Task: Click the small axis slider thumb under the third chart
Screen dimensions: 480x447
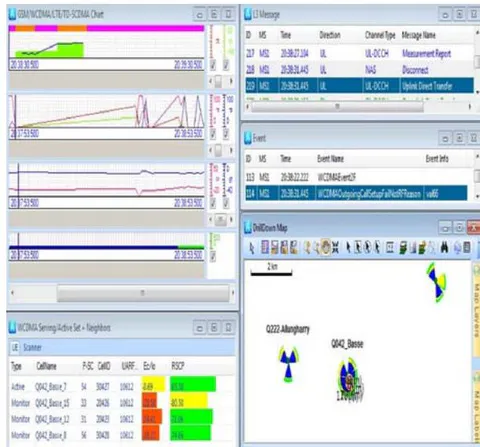Action: tap(220, 219)
